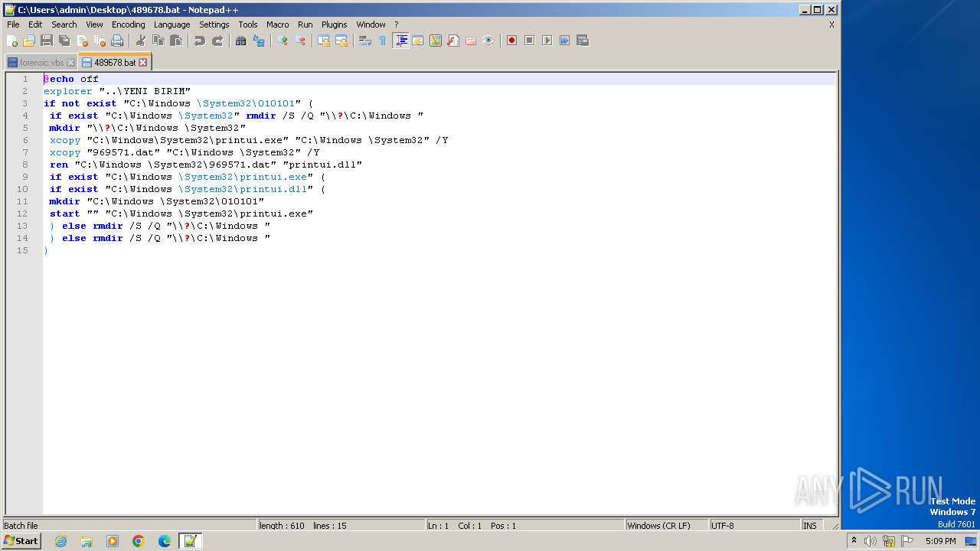Click the Save All toolbar icon
This screenshot has width=980, height=551.
click(x=64, y=41)
